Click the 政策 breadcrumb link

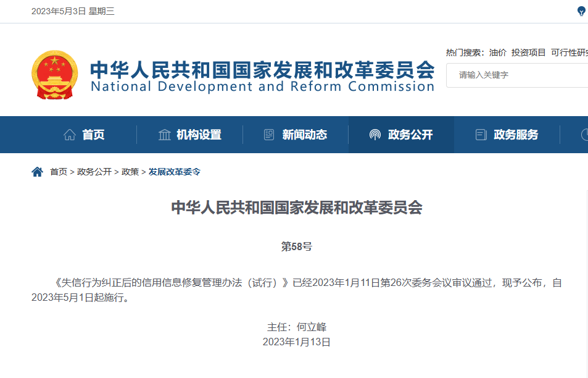[x=131, y=172]
